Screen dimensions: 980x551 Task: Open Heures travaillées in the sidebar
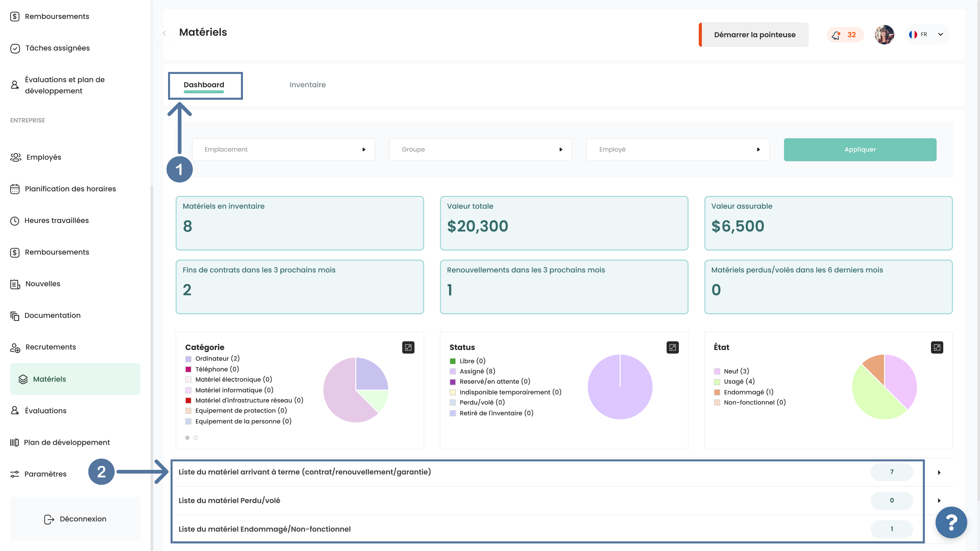[56, 221]
